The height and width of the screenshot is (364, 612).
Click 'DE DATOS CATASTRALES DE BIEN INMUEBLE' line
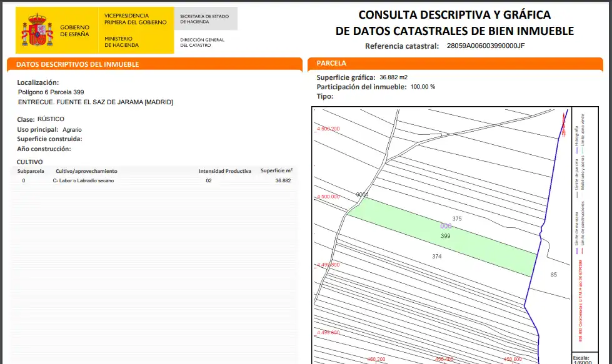point(454,31)
